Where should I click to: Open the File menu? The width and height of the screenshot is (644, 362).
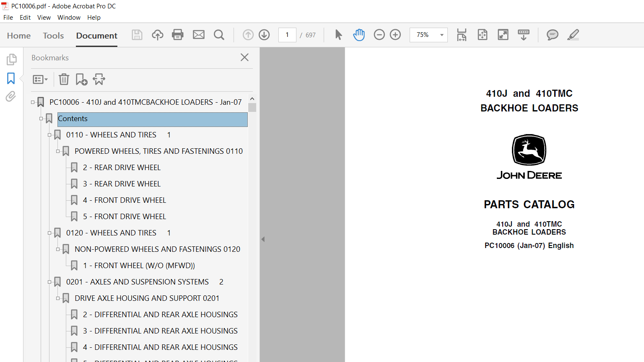(8, 18)
